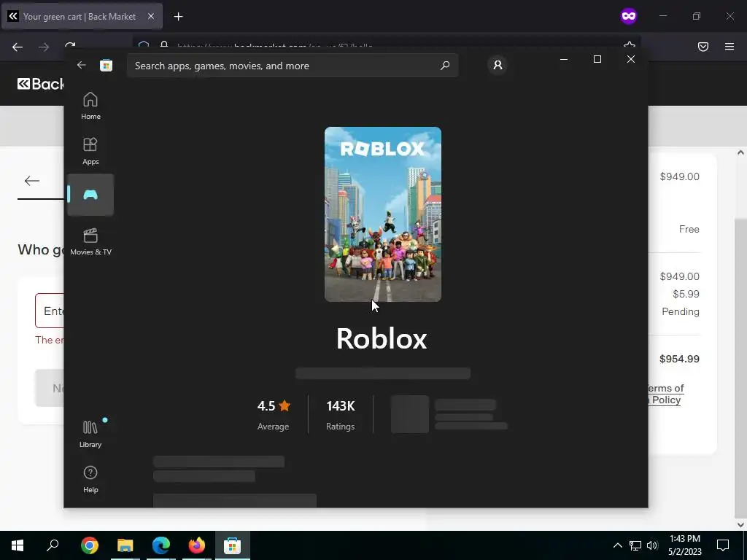The width and height of the screenshot is (747, 560).
Task: Launch Google Chrome from taskbar
Action: (x=89, y=545)
